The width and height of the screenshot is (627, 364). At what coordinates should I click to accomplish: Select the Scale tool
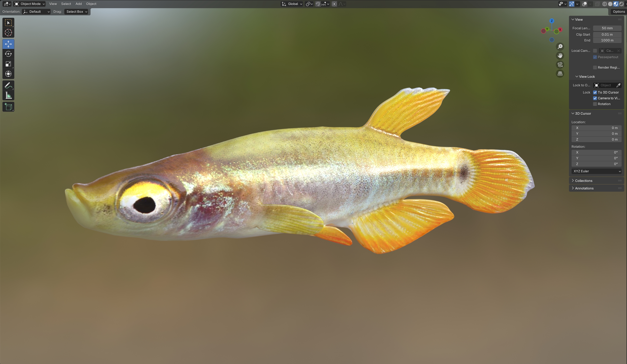[8, 64]
